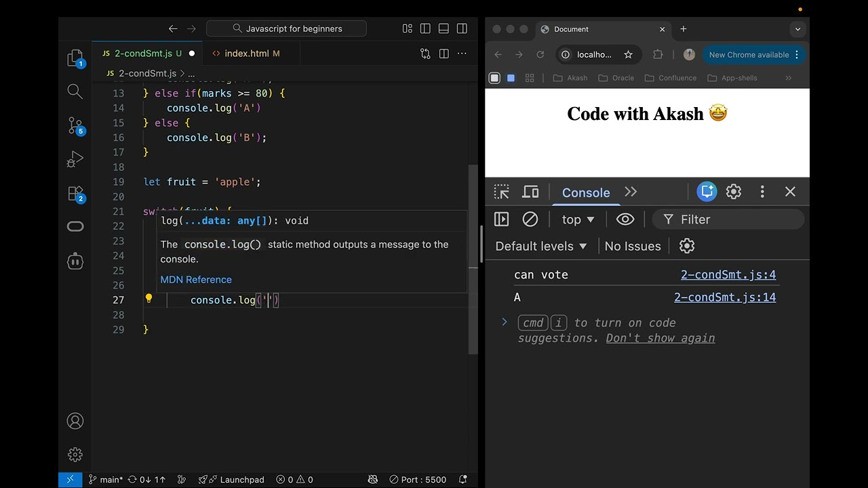Synchronize changes 0↓ 1↑ in status bar
868x488 pixels.
pos(146,479)
